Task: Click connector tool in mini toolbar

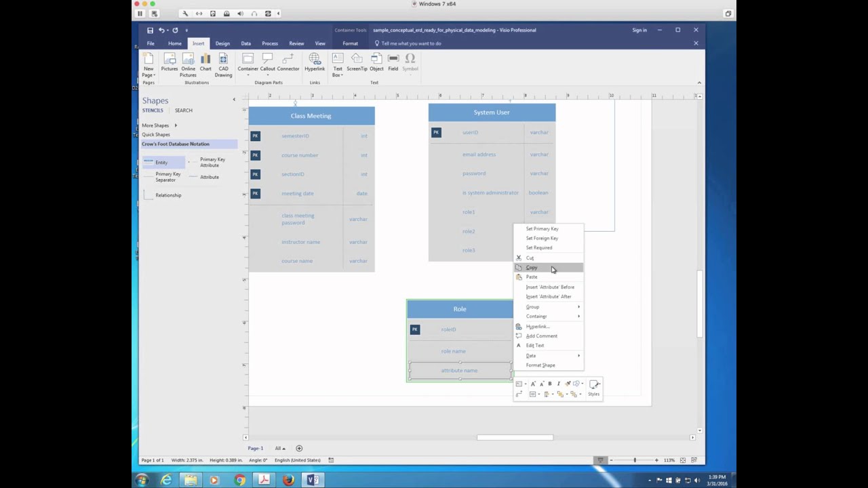Action: [x=519, y=394]
